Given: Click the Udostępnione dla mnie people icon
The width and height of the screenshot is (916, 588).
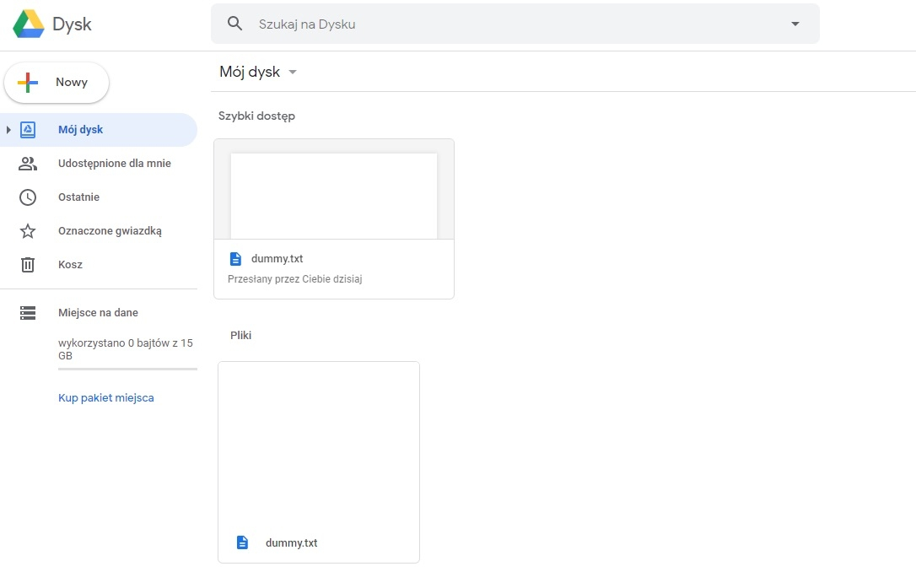Looking at the screenshot, I should pyautogui.click(x=28, y=164).
